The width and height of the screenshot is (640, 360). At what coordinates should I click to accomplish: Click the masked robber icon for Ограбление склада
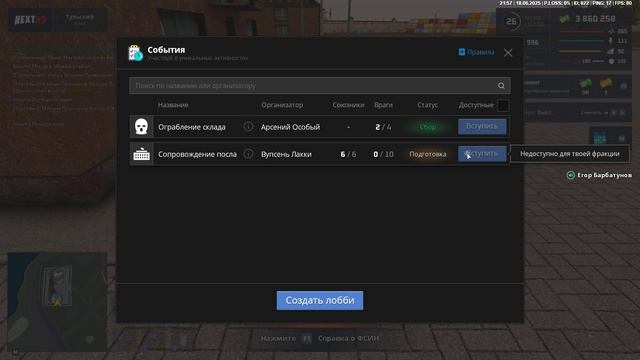coord(141,127)
